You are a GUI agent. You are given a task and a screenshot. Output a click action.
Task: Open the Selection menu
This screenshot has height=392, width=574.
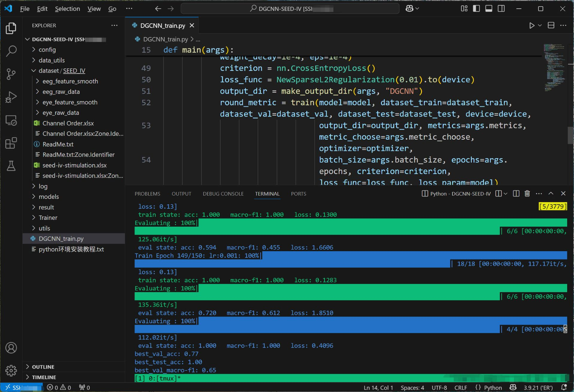tap(67, 9)
